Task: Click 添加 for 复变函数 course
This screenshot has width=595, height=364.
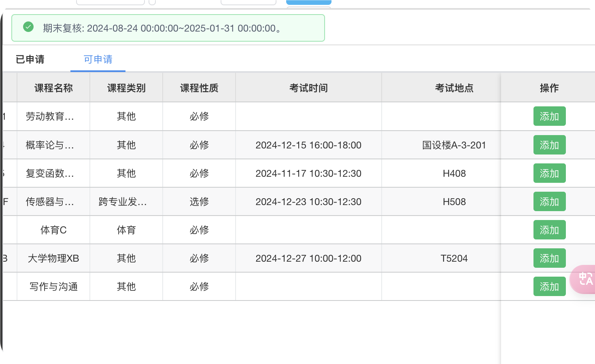Action: [x=549, y=174]
